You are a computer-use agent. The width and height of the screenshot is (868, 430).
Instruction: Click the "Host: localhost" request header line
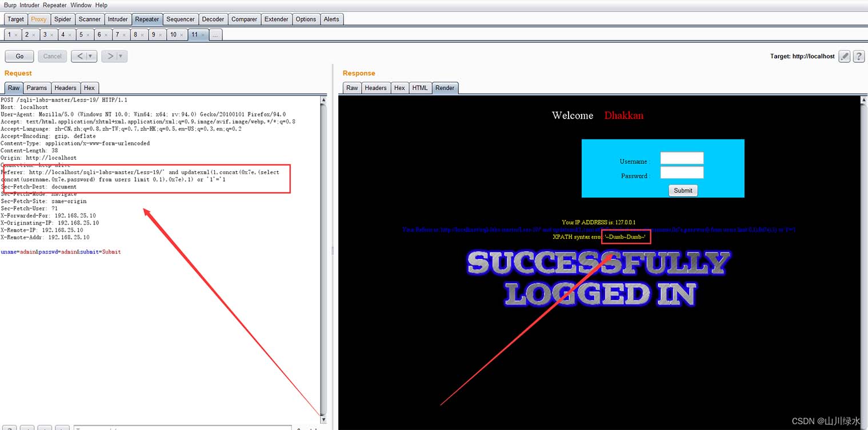[25, 107]
